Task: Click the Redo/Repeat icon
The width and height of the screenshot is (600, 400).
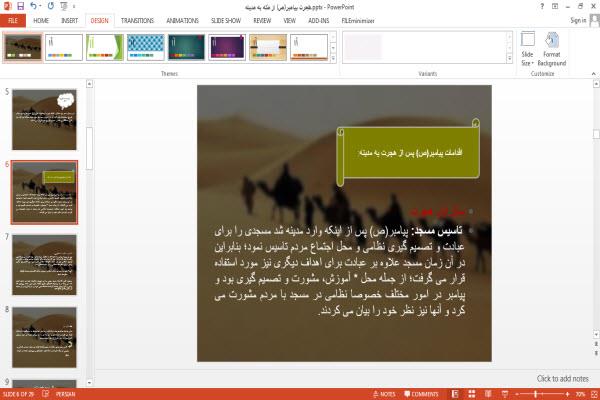Action: click(51, 6)
